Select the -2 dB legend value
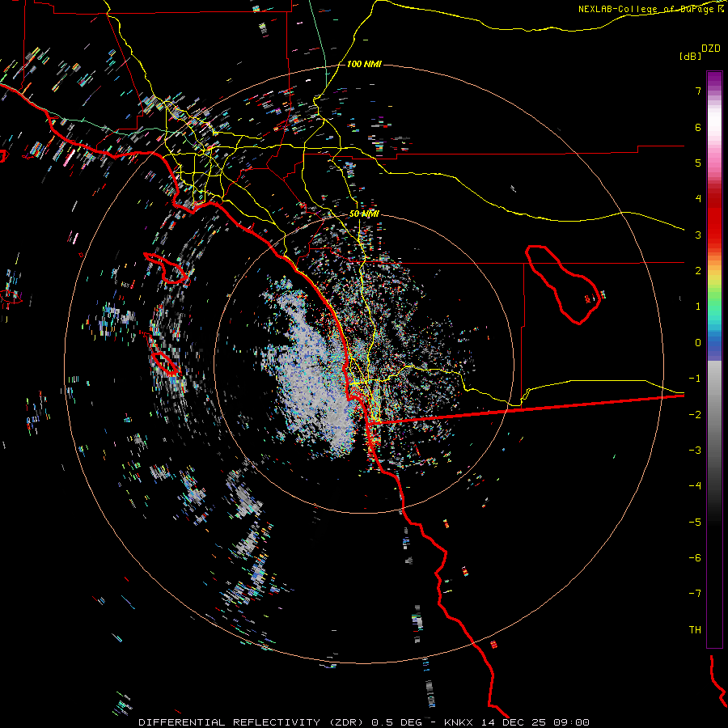Image resolution: width=728 pixels, height=728 pixels. (695, 415)
